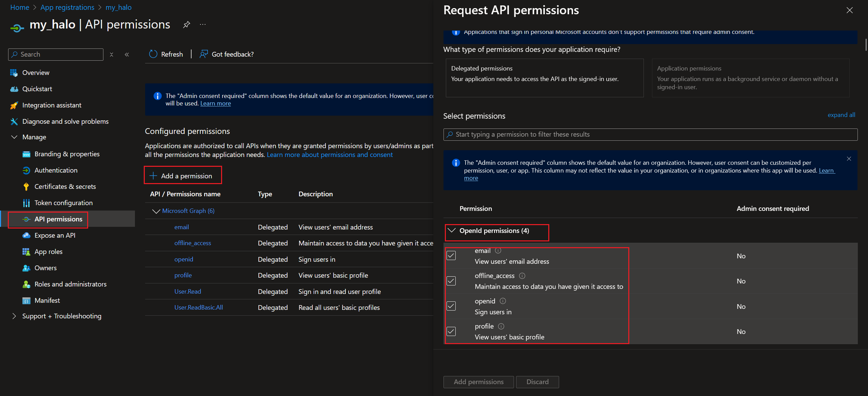Click the expand all link
This screenshot has height=396, width=868.
click(x=841, y=115)
